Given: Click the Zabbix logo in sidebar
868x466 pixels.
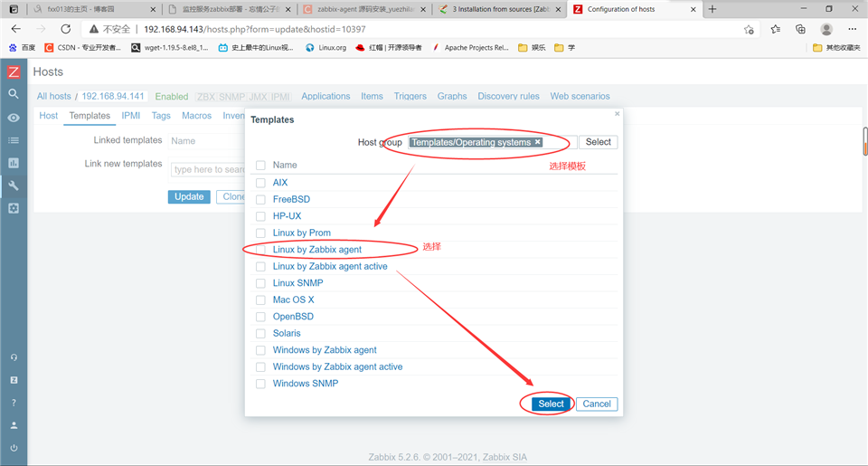Looking at the screenshot, I should point(14,72).
